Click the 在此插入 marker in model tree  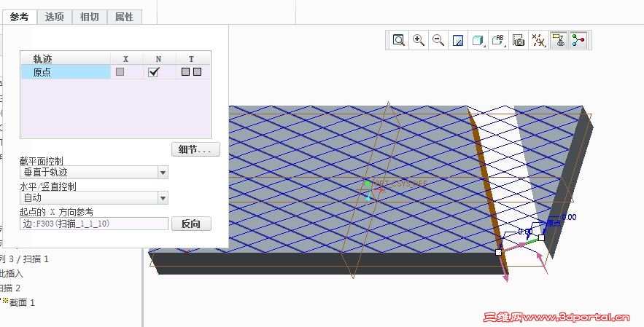coord(12,273)
